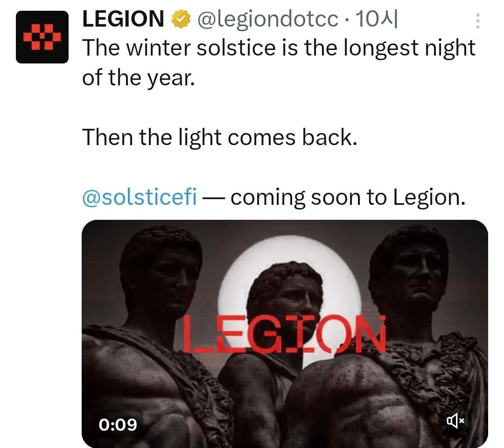
Task: Click the word "longest" in the post
Action: click(x=381, y=49)
